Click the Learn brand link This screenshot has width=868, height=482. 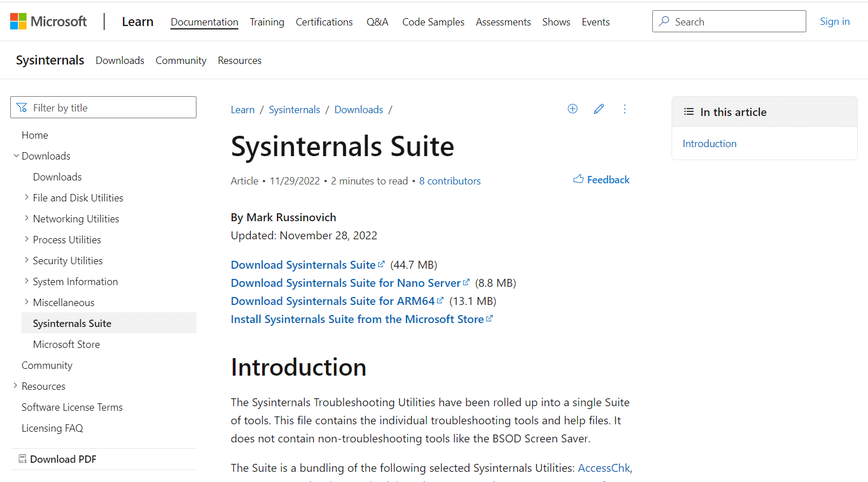coord(138,21)
